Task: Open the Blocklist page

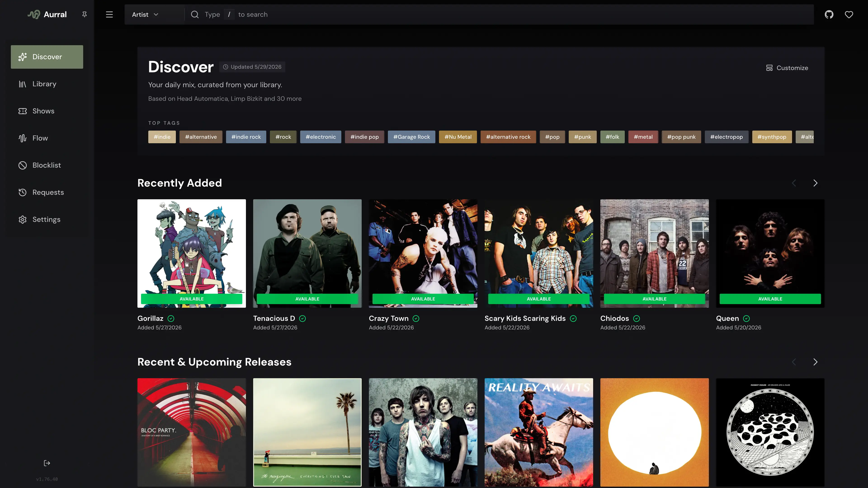Action: click(x=47, y=165)
